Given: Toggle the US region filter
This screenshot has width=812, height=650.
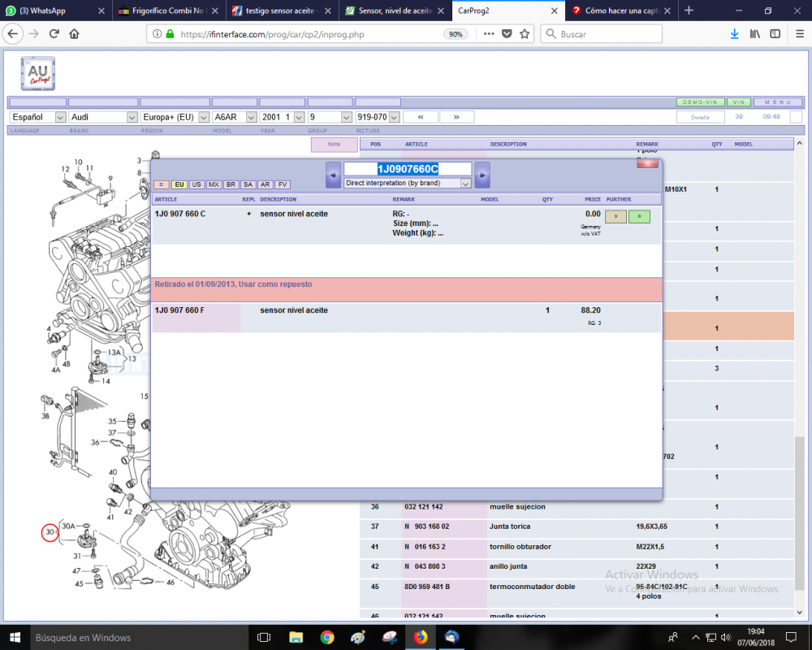Looking at the screenshot, I should point(197,184).
